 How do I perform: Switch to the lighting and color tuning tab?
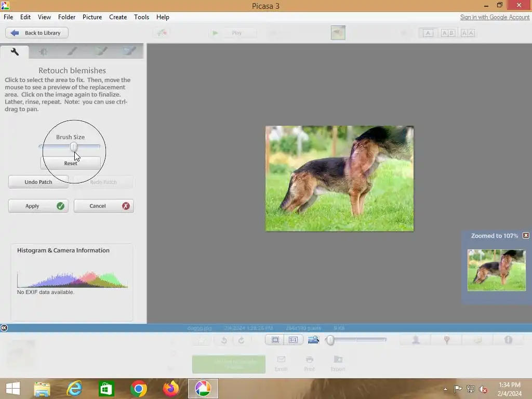43,51
